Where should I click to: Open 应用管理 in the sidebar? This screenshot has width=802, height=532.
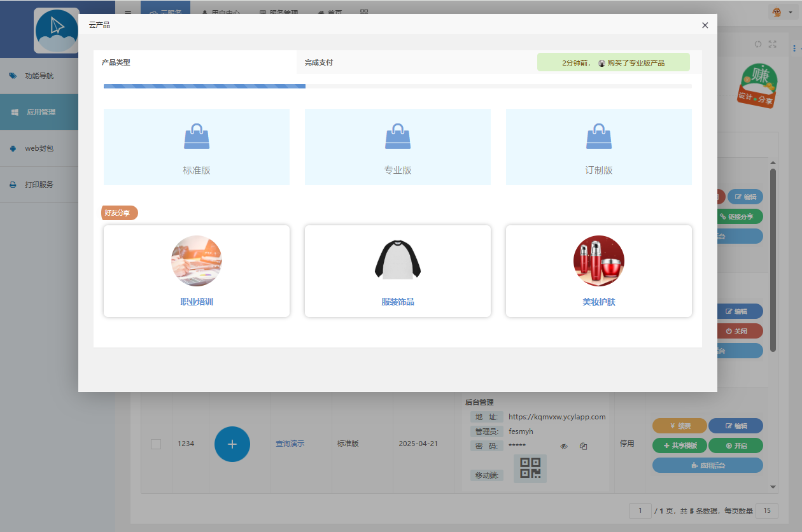[39, 112]
